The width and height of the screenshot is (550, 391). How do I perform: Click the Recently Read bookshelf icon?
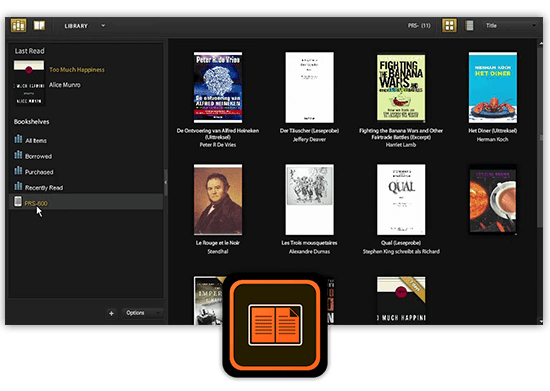[x=18, y=186]
